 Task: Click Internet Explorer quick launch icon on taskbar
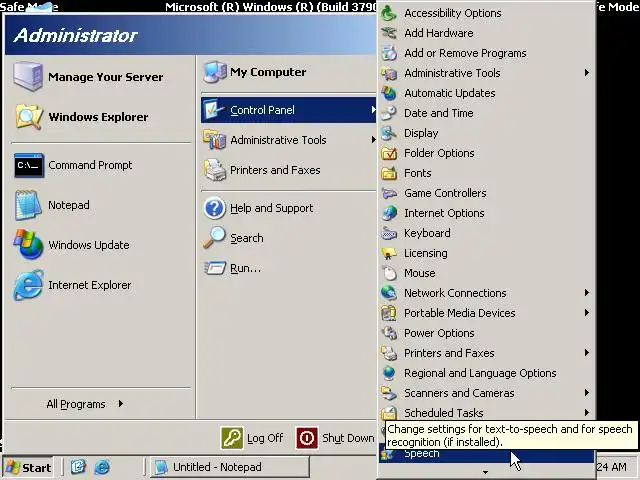point(102,467)
